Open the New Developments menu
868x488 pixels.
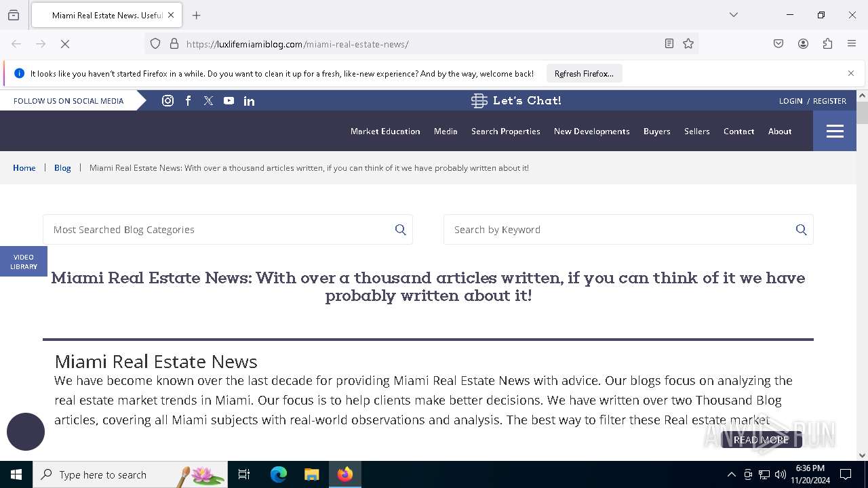[x=592, y=131]
